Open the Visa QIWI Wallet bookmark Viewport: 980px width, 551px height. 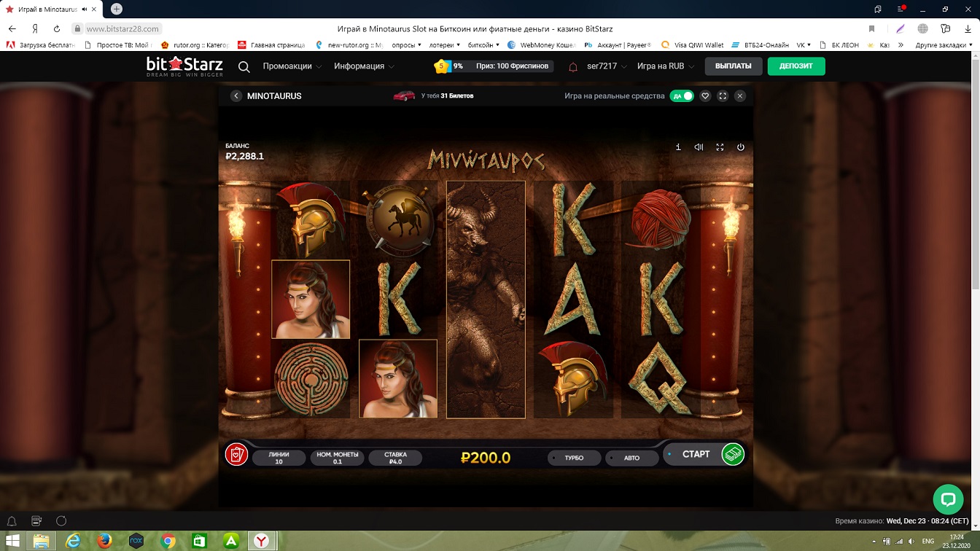coord(693,45)
